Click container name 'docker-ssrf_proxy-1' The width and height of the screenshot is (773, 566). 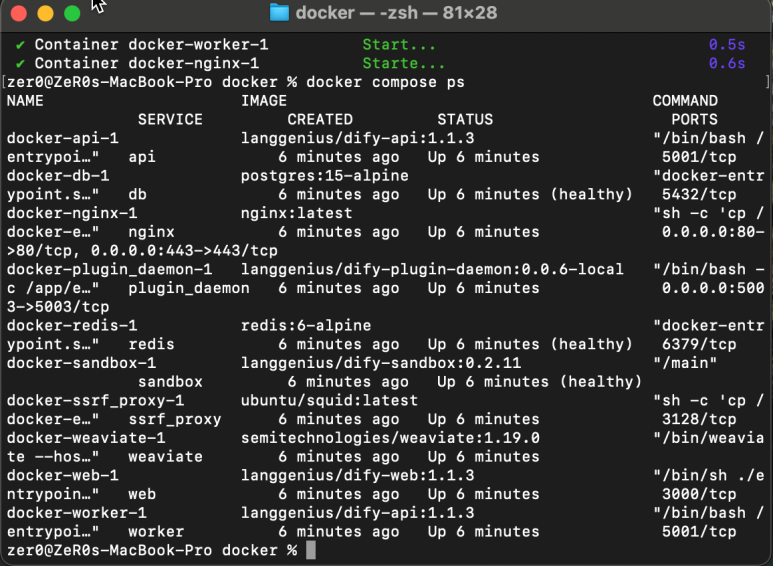[95, 400]
